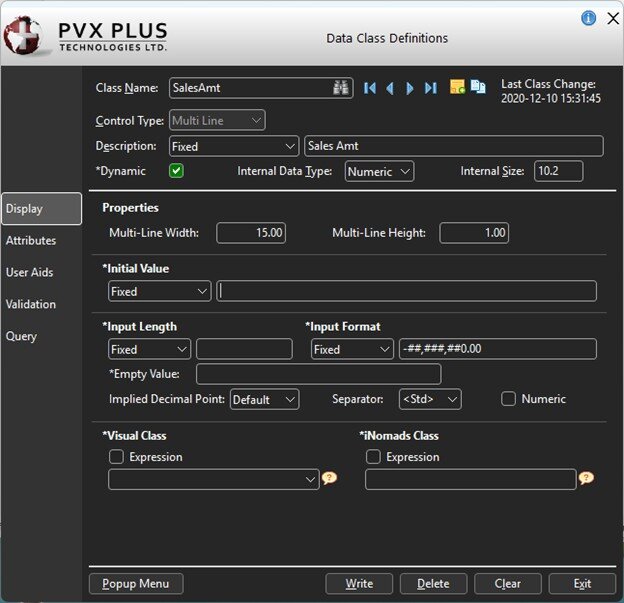Enable the Numeric checkbox
Screen dimensions: 624x603
(x=508, y=399)
